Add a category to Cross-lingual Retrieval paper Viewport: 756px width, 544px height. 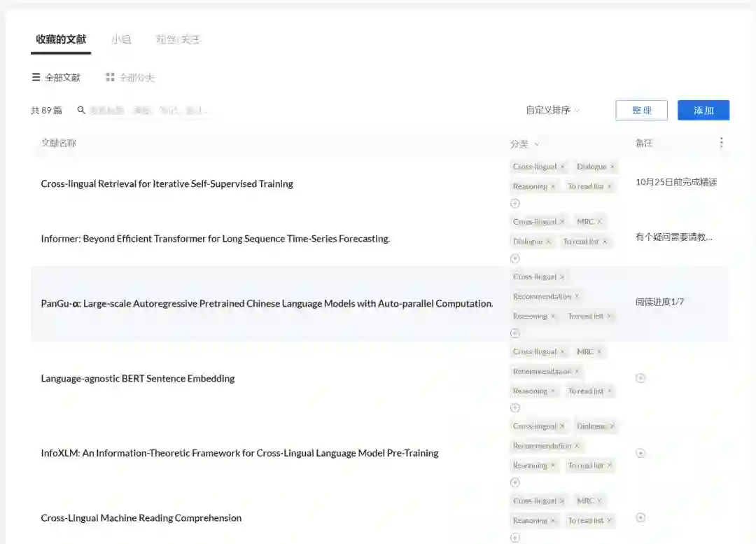pyautogui.click(x=515, y=204)
